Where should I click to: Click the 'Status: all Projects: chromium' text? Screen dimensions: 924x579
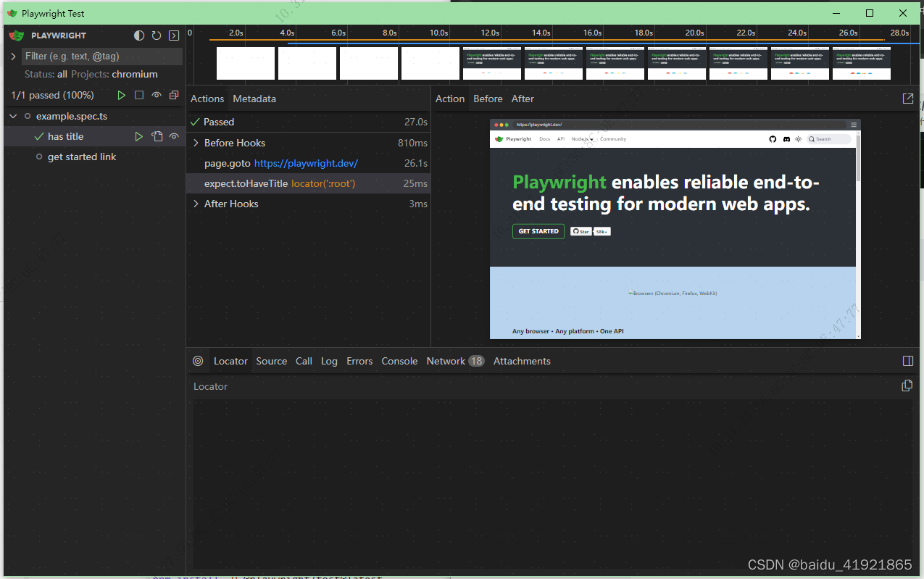[91, 74]
